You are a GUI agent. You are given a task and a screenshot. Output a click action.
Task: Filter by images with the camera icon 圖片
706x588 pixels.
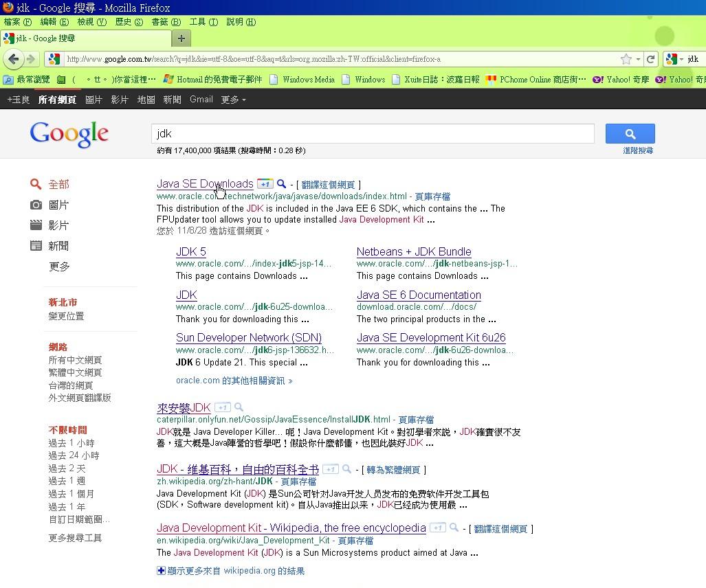coord(36,205)
